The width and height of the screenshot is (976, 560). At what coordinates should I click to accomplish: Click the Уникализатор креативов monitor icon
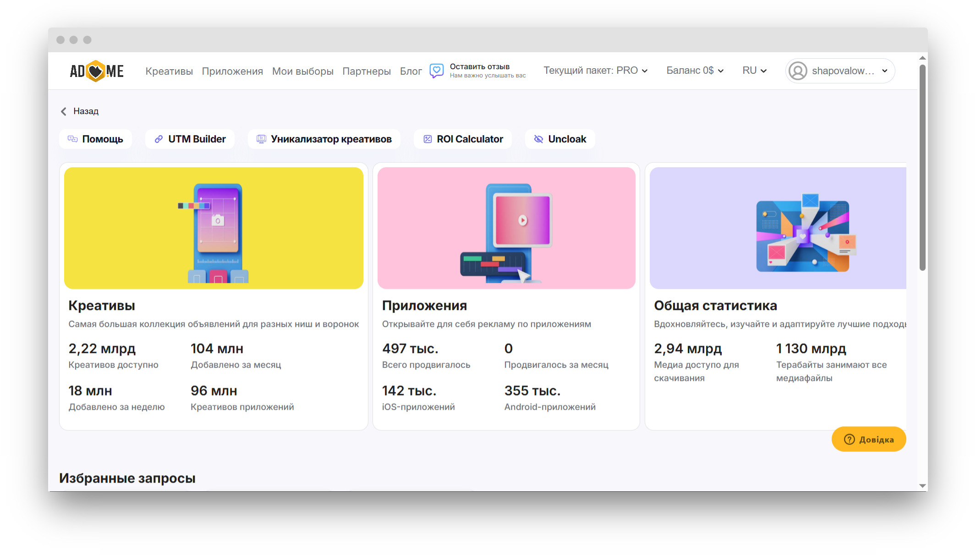point(260,139)
